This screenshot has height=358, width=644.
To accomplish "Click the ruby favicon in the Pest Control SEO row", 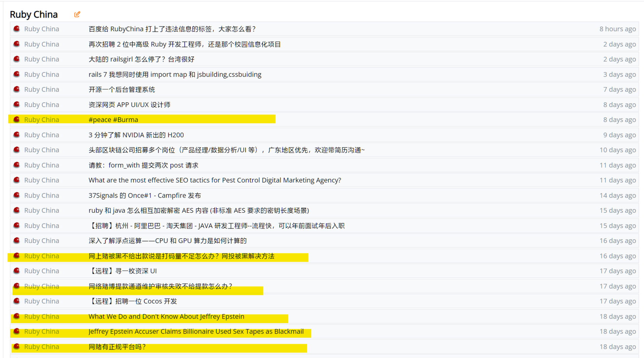I will [16, 180].
